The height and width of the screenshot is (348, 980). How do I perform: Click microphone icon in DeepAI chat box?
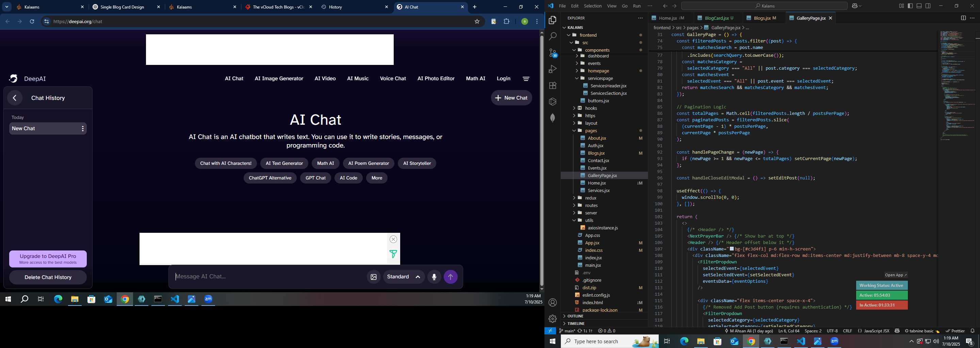(x=434, y=277)
